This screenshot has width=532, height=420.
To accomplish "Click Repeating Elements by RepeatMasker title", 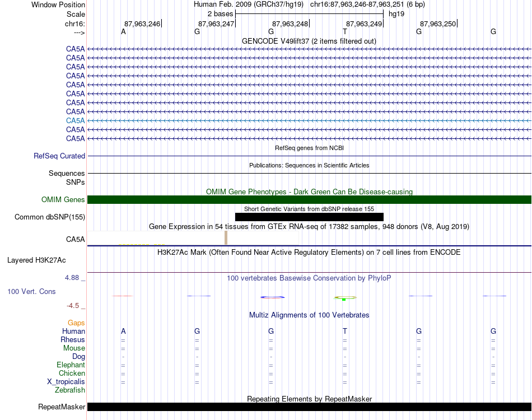I will point(309,399).
